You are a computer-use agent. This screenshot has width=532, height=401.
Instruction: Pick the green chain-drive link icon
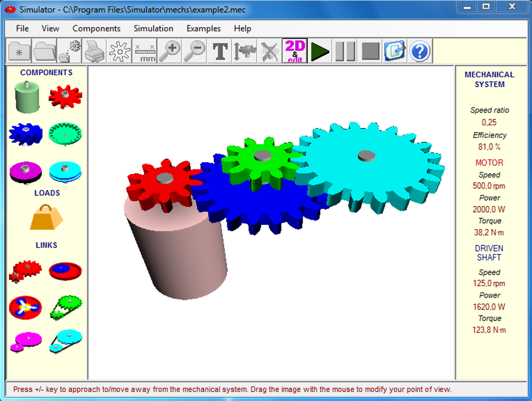pos(66,307)
